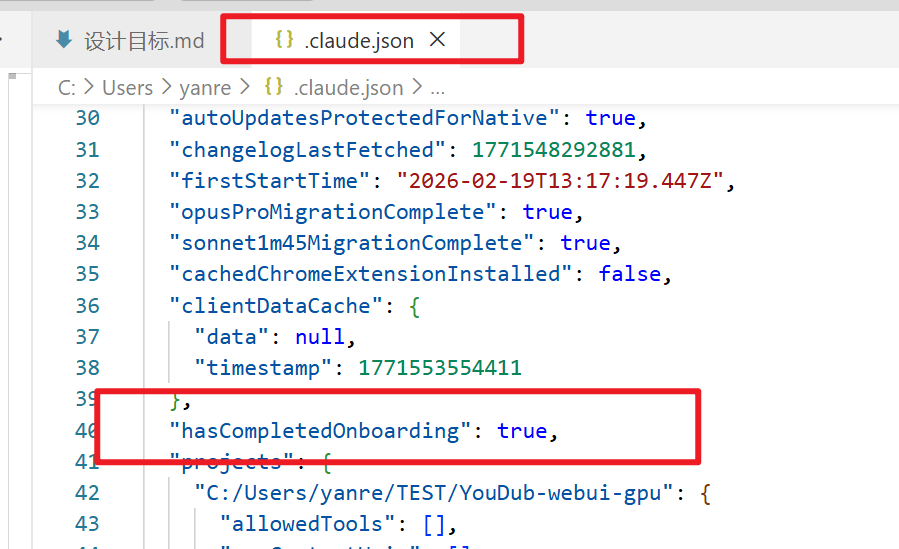The height and width of the screenshot is (549, 899).
Task: Open the breadcrumb ellipsis symbol picker
Action: pyautogui.click(x=437, y=89)
